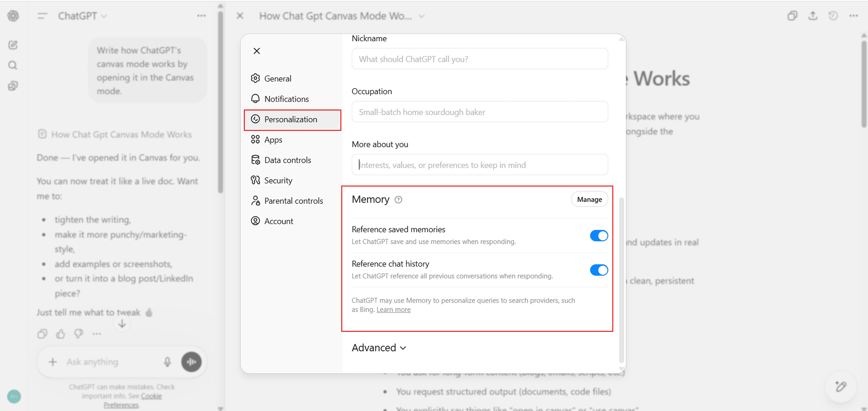Click the microphone dictation icon

[x=167, y=362]
